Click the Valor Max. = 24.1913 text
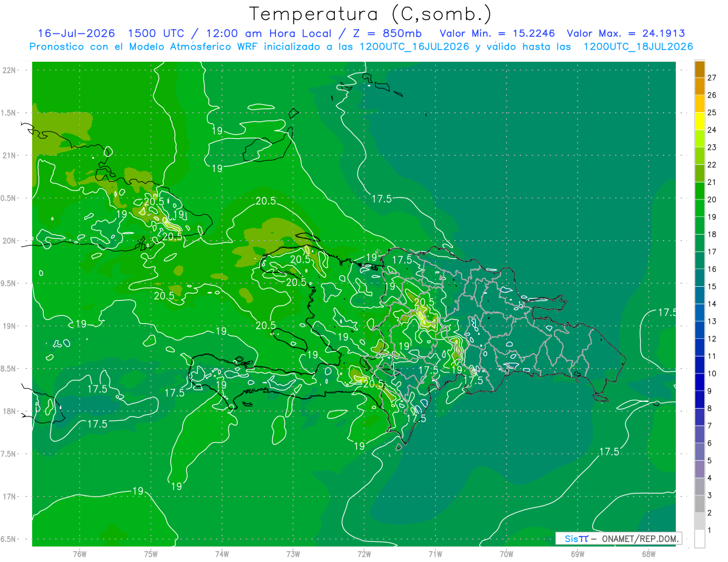 (626, 33)
